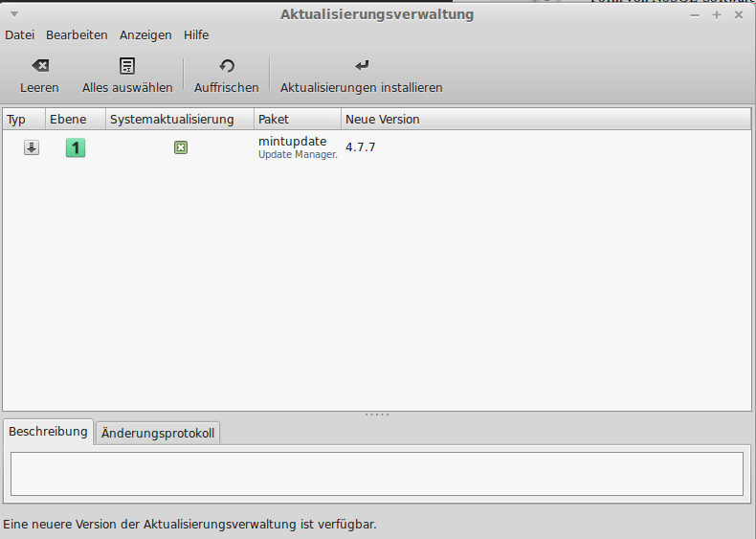Click the version 4.7.7 cell
The image size is (756, 539).
pos(360,147)
